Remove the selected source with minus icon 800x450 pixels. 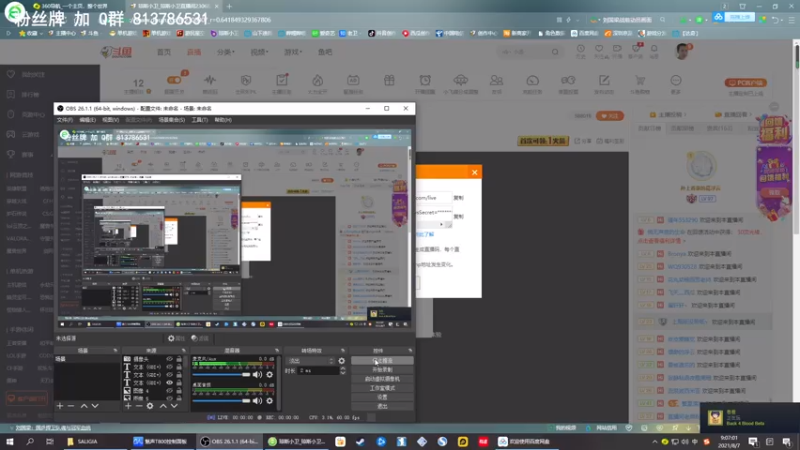pyautogui.click(x=139, y=406)
